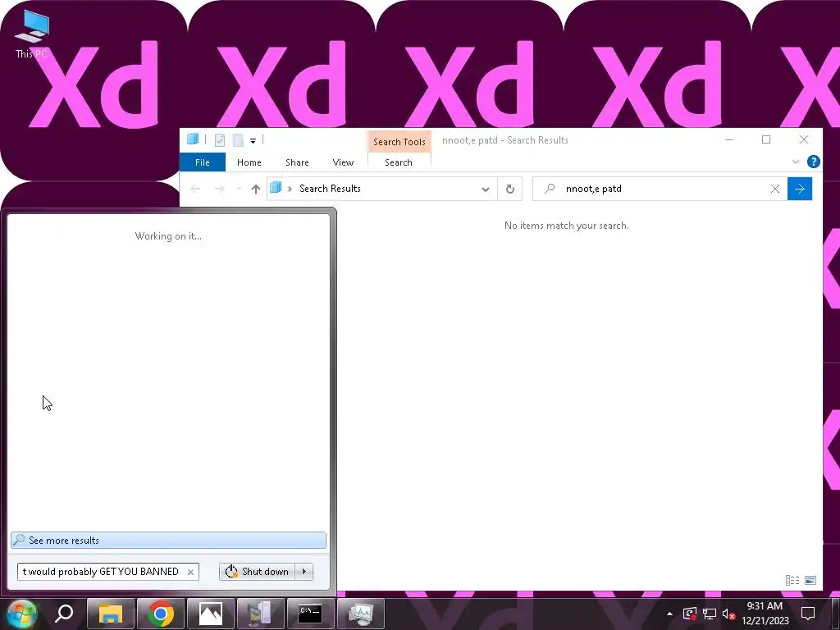The image size is (840, 630).
Task: Click Properties quick access toolbar icon
Action: click(220, 140)
